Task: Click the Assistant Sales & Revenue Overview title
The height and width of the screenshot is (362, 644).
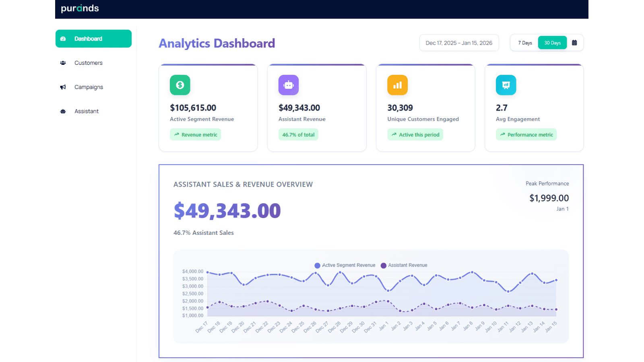Action: tap(243, 184)
